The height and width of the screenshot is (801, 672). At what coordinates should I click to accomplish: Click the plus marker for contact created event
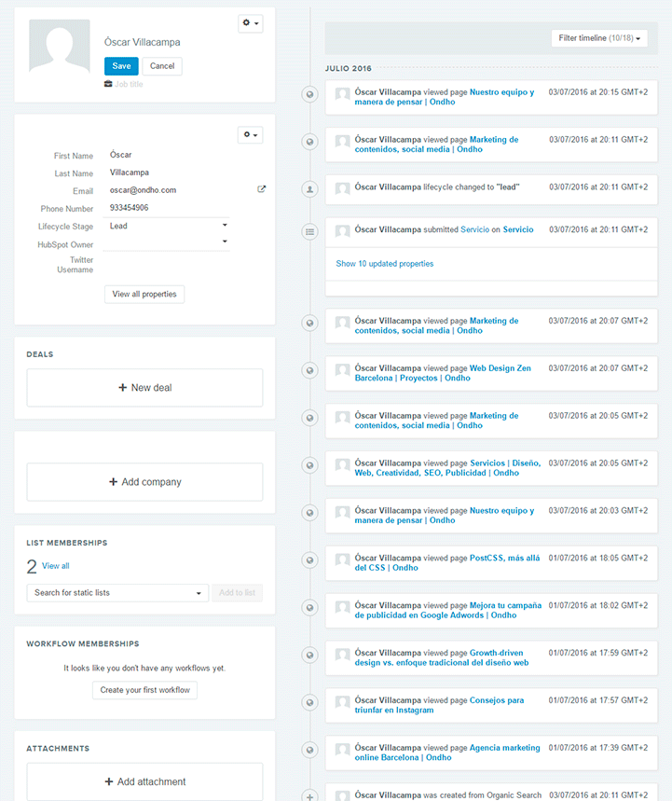pyautogui.click(x=310, y=796)
